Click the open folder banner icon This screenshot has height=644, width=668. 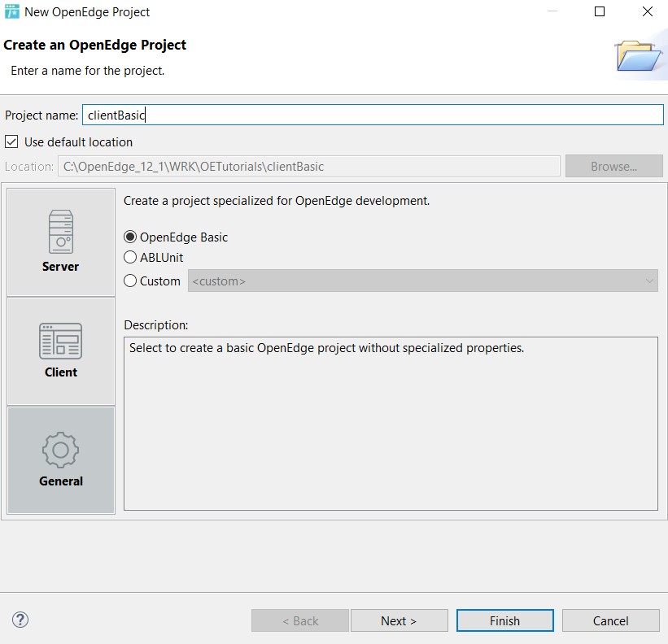point(637,55)
